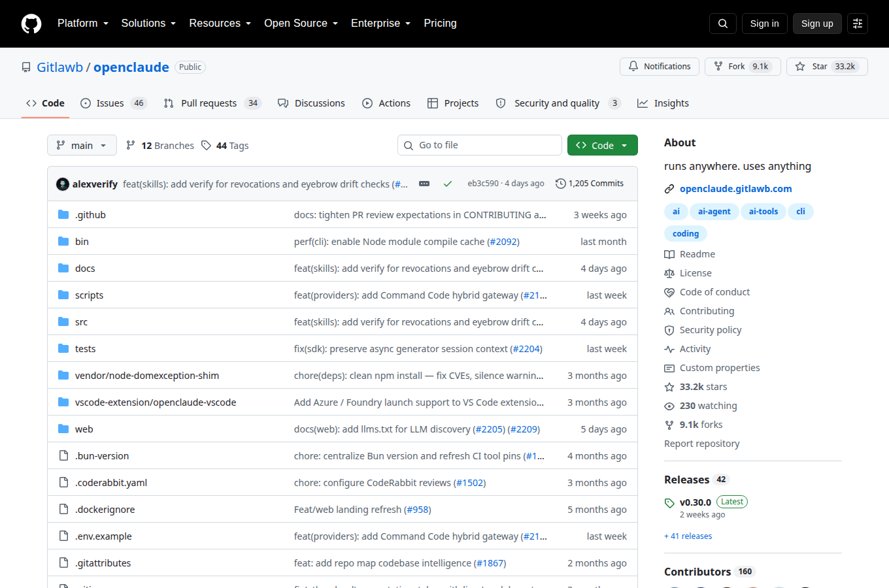Image resolution: width=889 pixels, height=588 pixels.
Task: Click the .dockerignore file icon
Action: (x=63, y=509)
